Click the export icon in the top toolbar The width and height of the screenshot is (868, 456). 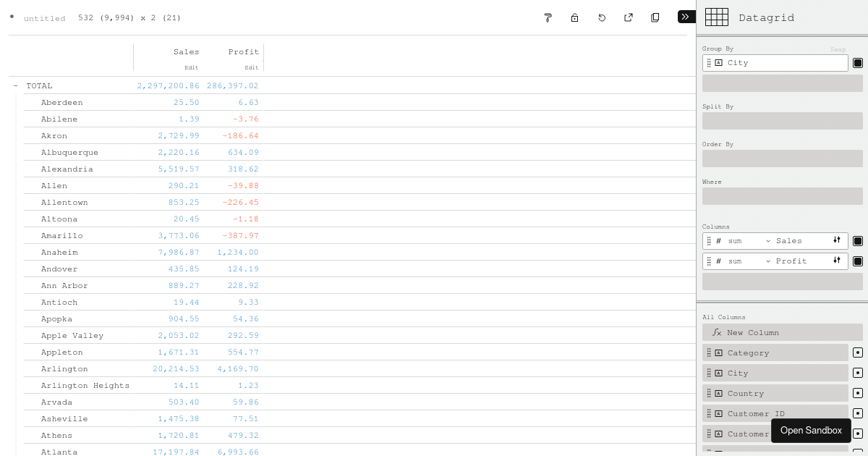[x=628, y=17]
